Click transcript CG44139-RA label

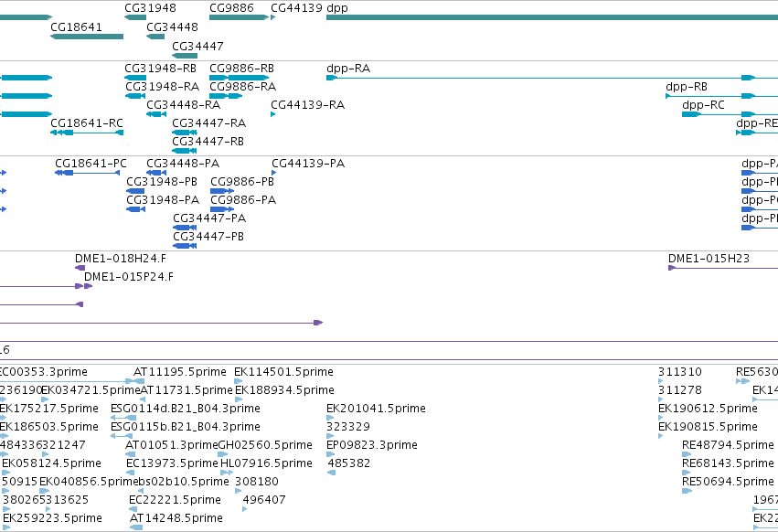(x=307, y=105)
